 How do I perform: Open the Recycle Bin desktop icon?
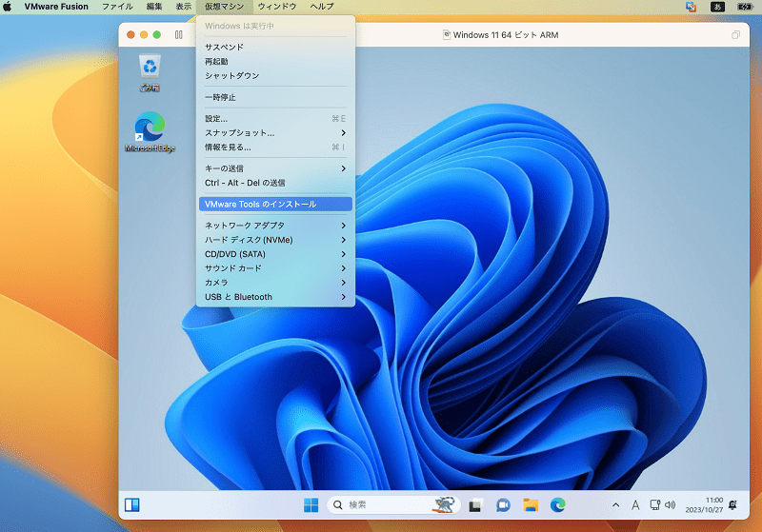pyautogui.click(x=150, y=73)
